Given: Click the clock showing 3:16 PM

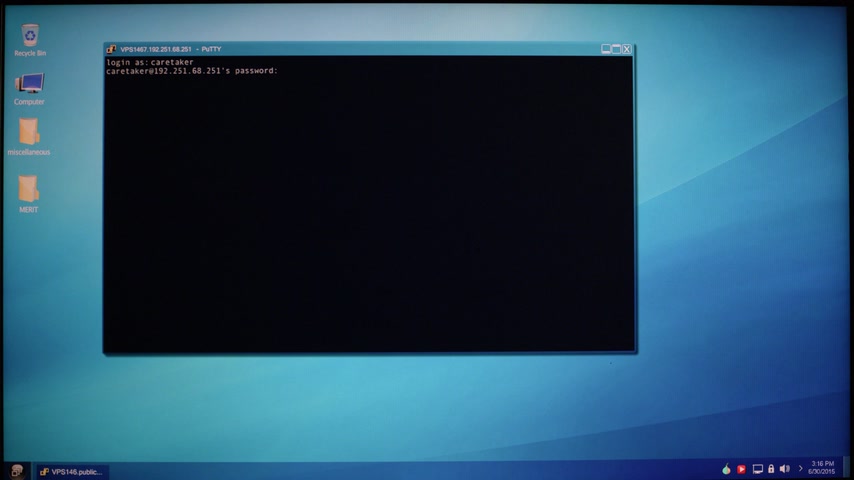Looking at the screenshot, I should [822, 467].
